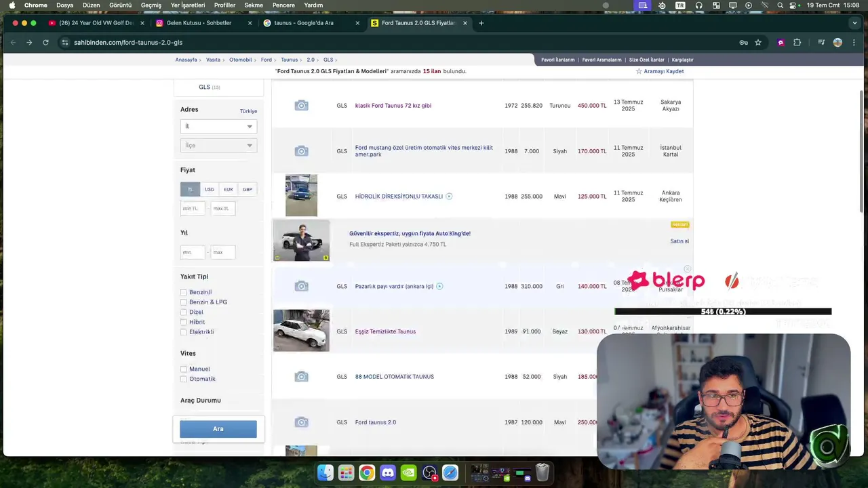Expand the Chrome tab search chevron
The image size is (868, 488).
point(854,23)
